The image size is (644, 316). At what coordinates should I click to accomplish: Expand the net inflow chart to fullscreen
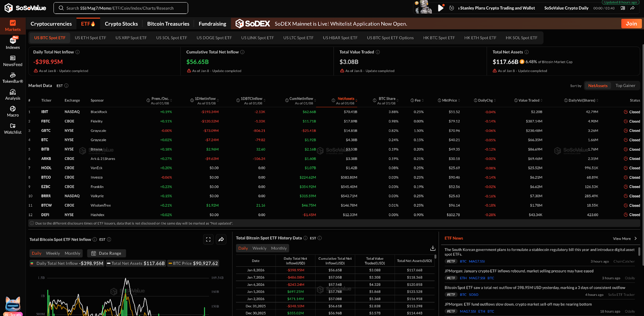(208, 240)
